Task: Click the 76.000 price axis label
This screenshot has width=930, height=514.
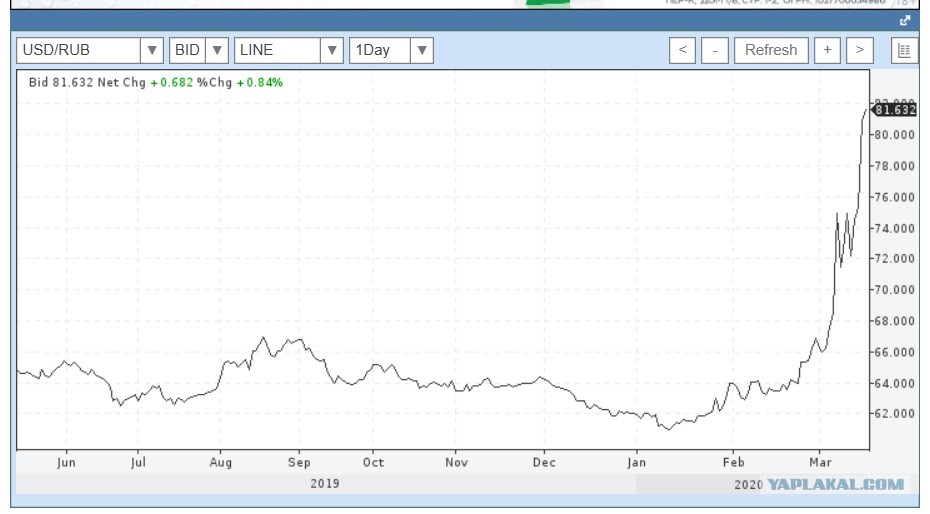Action: (895, 197)
